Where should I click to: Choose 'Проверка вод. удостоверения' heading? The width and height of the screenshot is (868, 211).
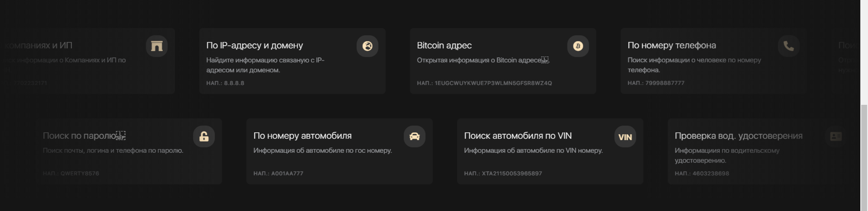pyautogui.click(x=738, y=136)
